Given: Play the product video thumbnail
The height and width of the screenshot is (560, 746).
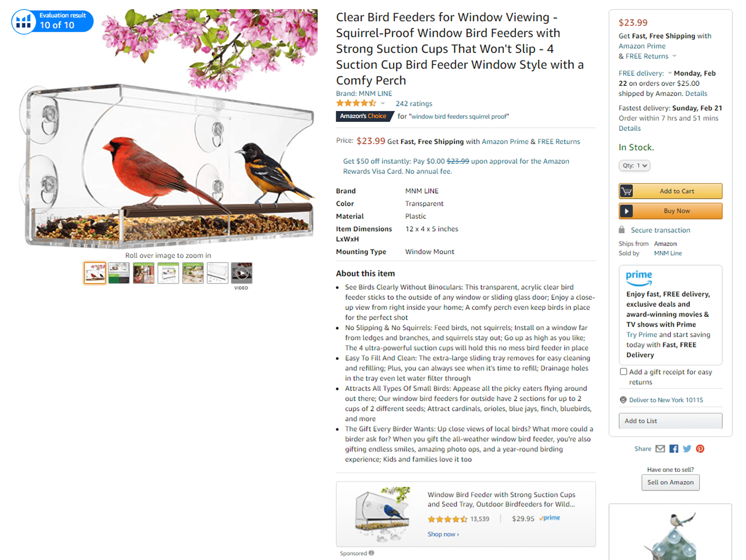Looking at the screenshot, I should coord(242,273).
